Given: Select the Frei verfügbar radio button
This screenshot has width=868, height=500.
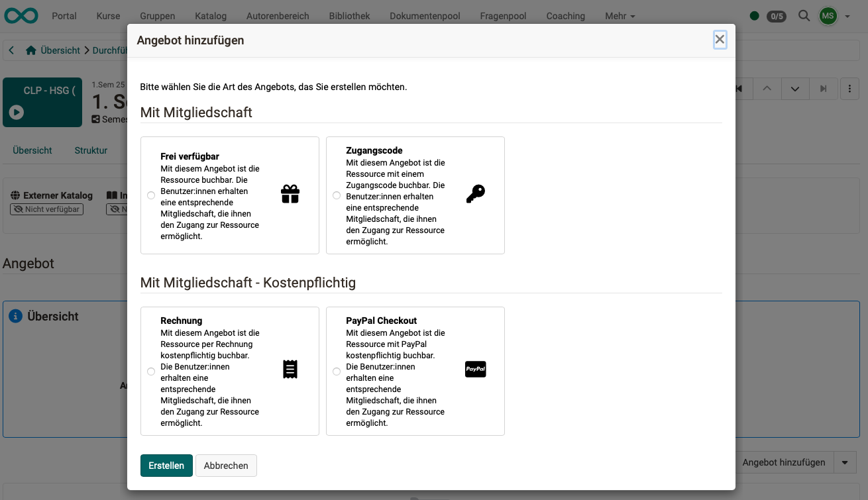Looking at the screenshot, I should click(x=151, y=195).
